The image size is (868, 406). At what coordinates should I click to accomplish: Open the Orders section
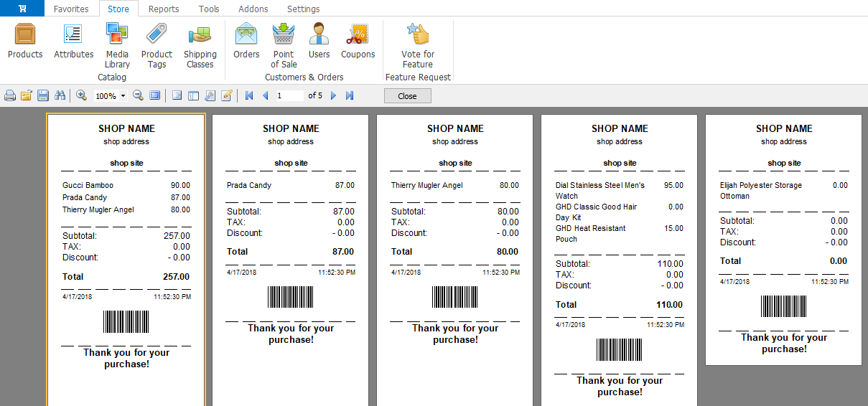[246, 41]
